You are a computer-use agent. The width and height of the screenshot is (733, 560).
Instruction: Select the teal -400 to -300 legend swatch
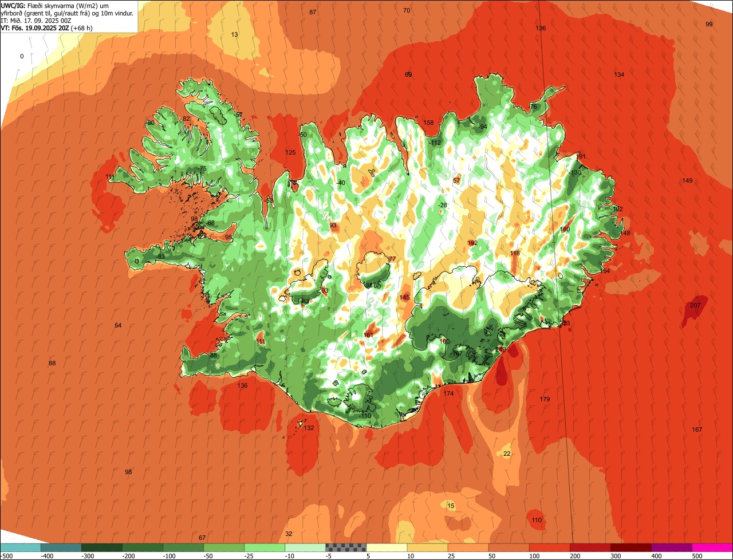[61, 547]
